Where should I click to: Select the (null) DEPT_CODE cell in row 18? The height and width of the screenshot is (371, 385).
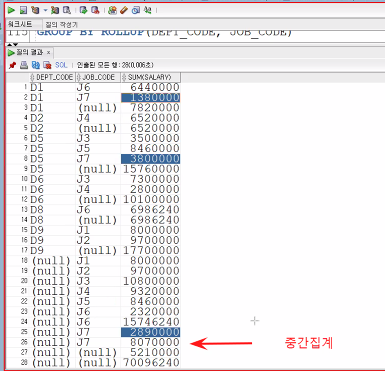tap(52, 261)
